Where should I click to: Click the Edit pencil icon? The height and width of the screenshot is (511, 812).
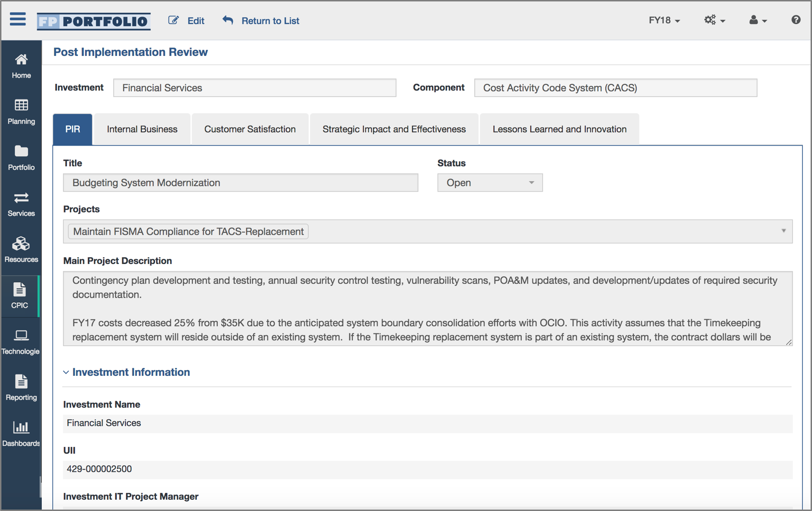click(x=174, y=20)
